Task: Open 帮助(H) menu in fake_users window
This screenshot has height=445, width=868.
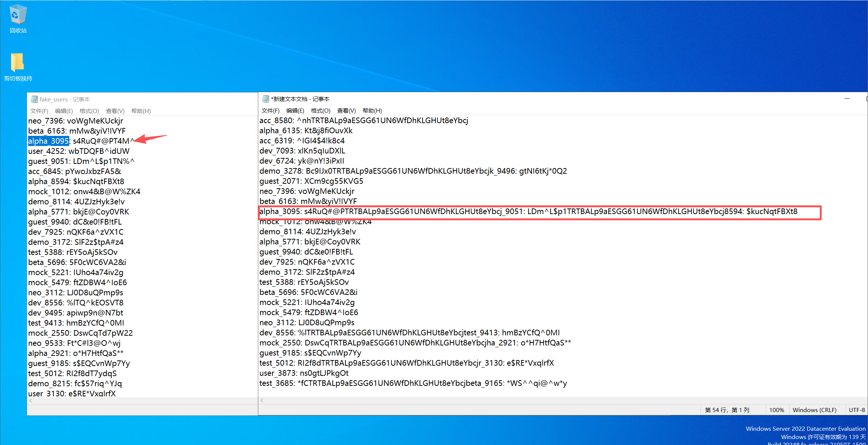Action: [x=141, y=111]
